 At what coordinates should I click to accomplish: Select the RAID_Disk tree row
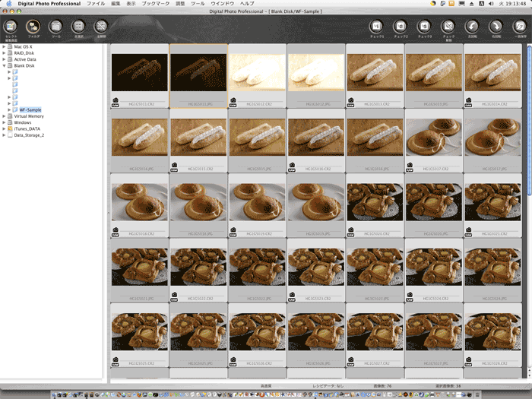[x=24, y=53]
